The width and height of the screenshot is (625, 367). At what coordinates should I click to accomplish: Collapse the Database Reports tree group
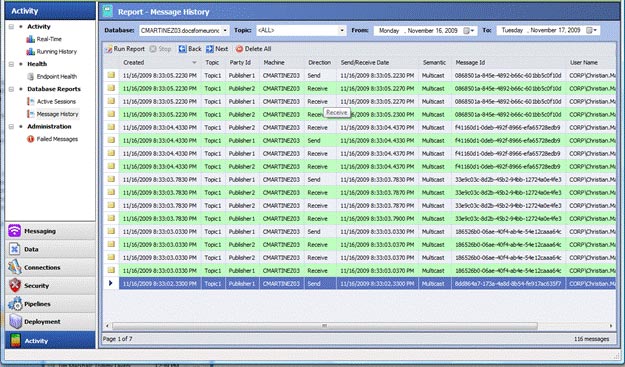coord(11,89)
